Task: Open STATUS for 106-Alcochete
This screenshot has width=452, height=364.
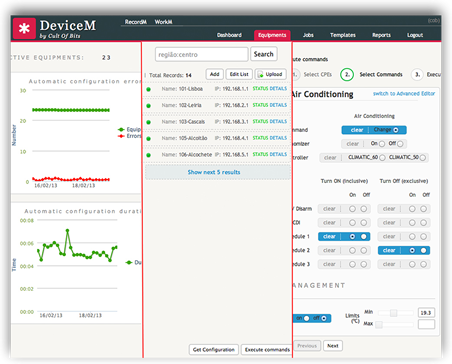Action: (x=260, y=154)
